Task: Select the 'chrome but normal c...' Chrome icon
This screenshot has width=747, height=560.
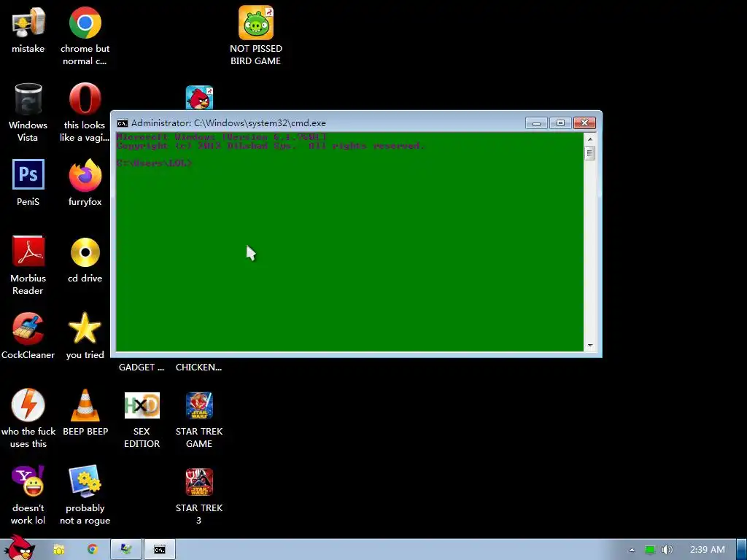Action: 85,23
